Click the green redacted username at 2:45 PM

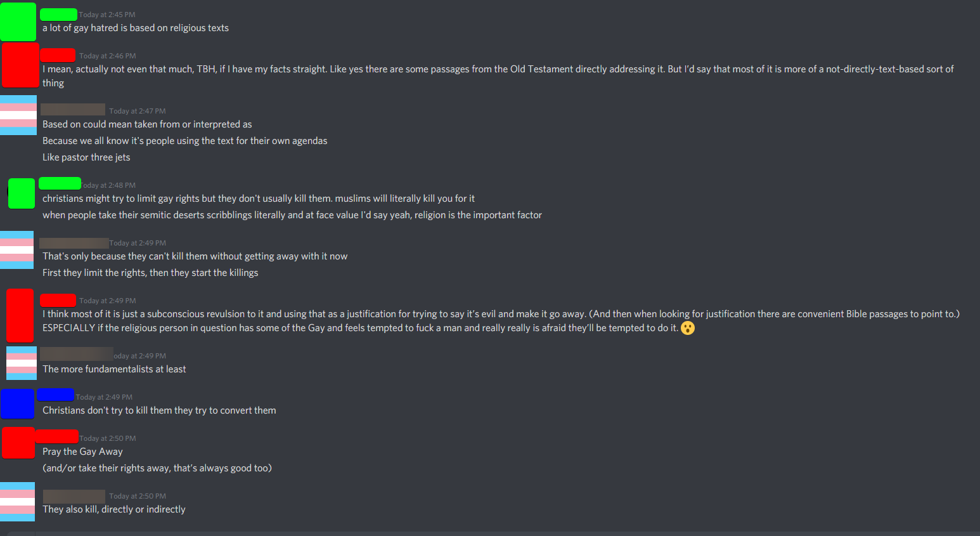(58, 15)
